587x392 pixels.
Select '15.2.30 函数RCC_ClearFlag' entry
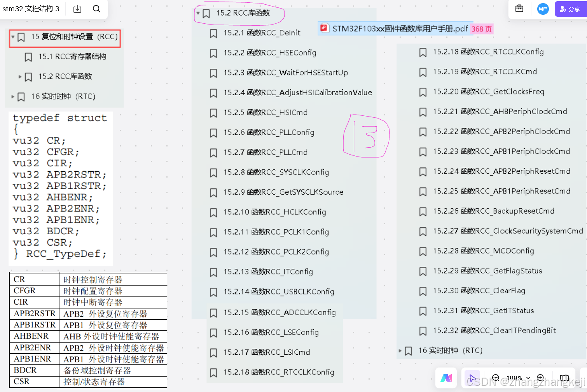(x=479, y=291)
